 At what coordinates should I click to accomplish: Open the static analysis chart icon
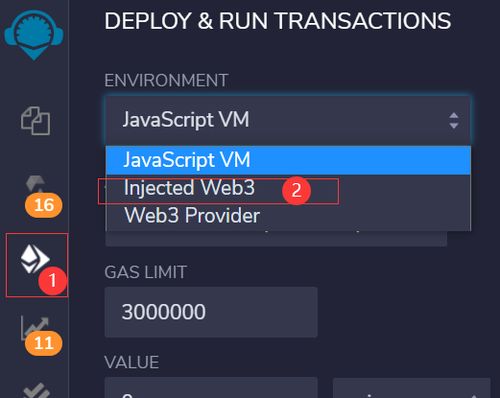pyautogui.click(x=35, y=326)
